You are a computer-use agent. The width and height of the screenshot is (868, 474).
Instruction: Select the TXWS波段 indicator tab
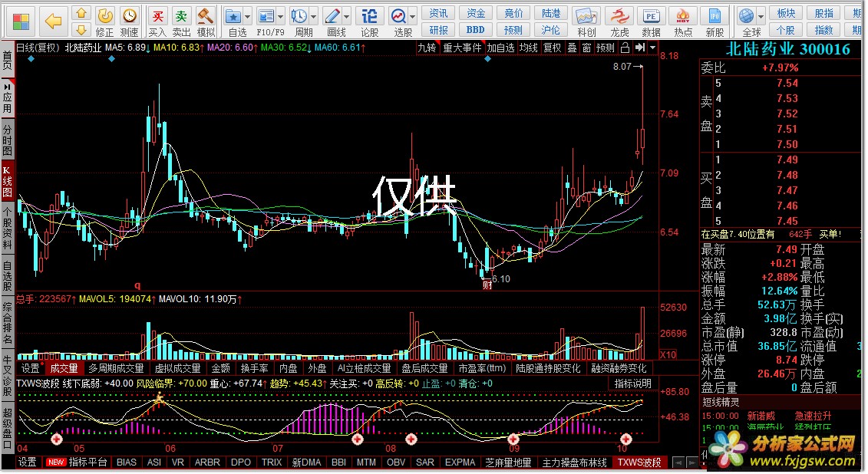click(x=639, y=462)
